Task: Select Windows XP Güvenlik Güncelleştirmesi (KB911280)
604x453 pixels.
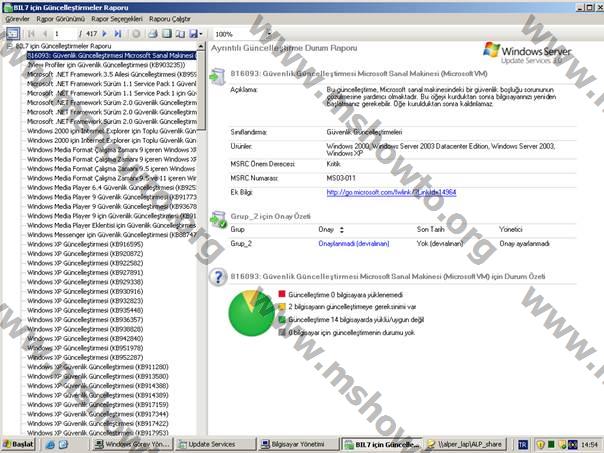Action: [97, 367]
